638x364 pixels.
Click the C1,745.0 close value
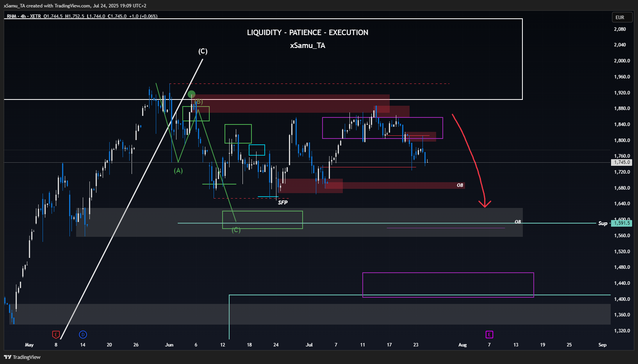(x=117, y=16)
